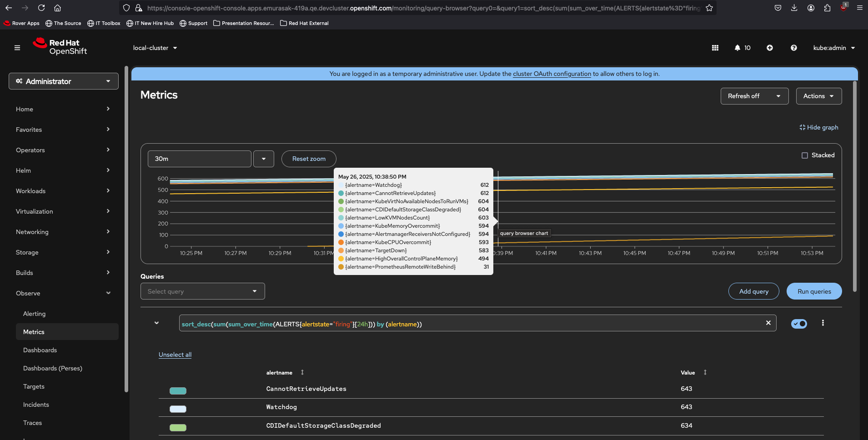868x440 pixels.
Task: Toggle the hamburger navigation menu
Action: (17, 48)
